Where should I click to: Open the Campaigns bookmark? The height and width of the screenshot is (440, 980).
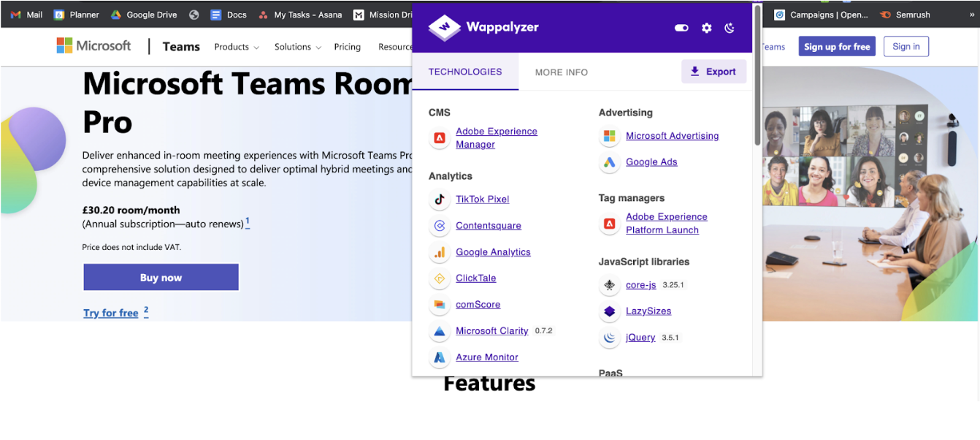click(822, 15)
